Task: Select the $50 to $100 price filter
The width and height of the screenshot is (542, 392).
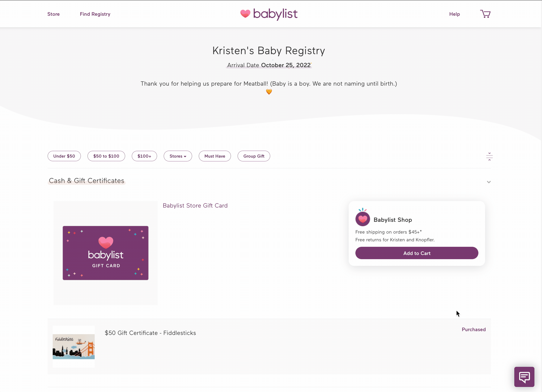Action: [x=106, y=156]
